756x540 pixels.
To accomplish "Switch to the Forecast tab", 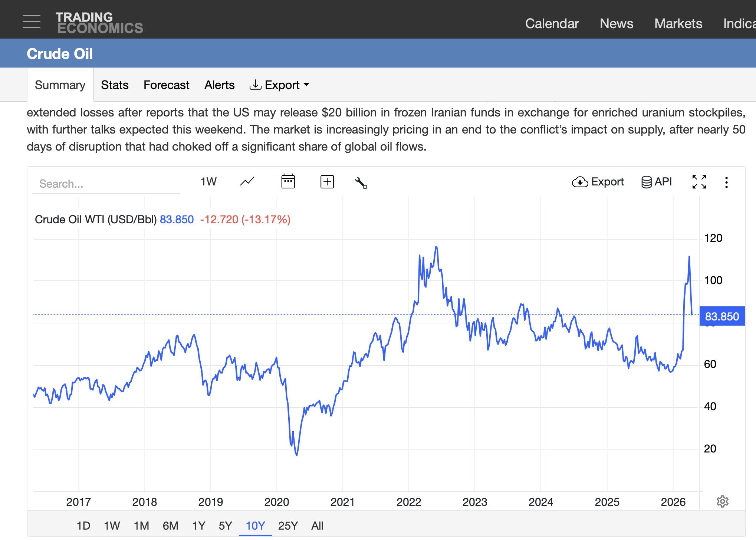I will [x=166, y=85].
